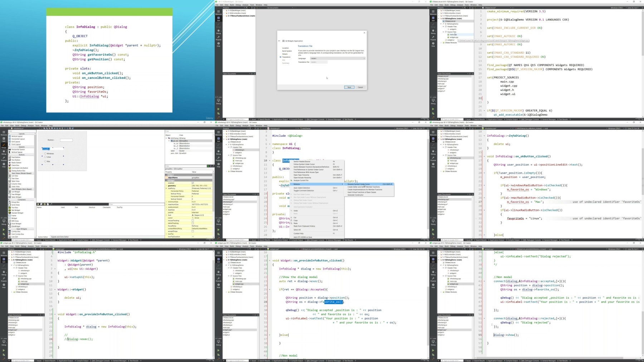Collapse the sizePolicy property group
Viewport: 644px width, 362px height.
(x=166, y=188)
